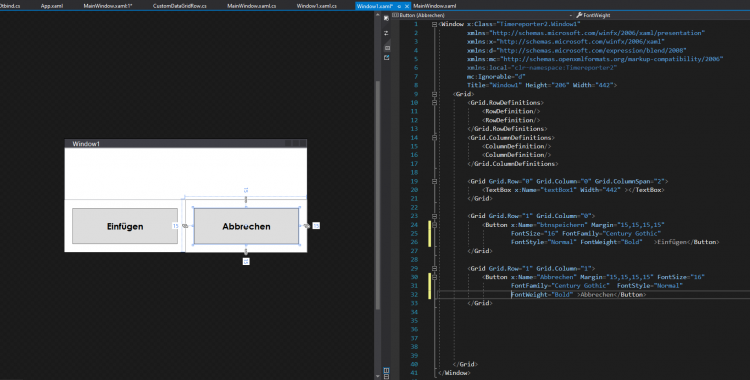Image resolution: width=750 pixels, height=380 pixels.
Task: Click the Einfügen button in designer
Action: click(125, 226)
